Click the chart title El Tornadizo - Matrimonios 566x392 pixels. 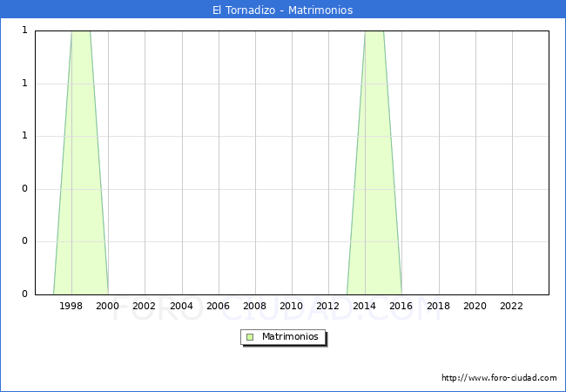283,10
